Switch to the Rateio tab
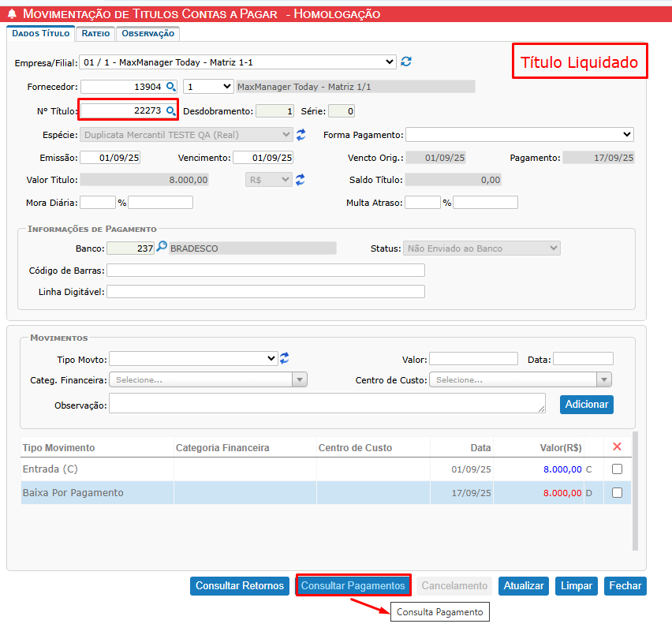The width and height of the screenshot is (672, 635). tap(95, 34)
